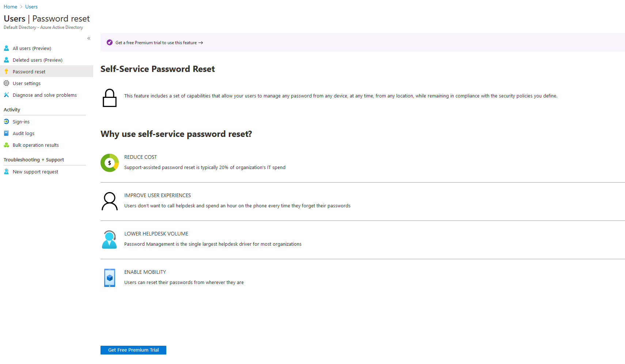The width and height of the screenshot is (625, 364).
Task: Select the Password reset sidebar entry
Action: (x=29, y=71)
